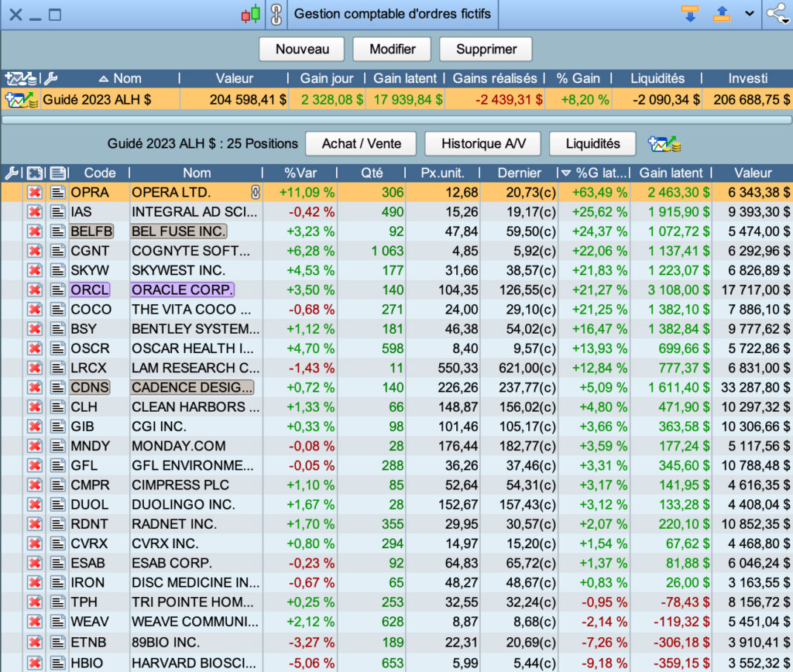Select the Guidé 2023 ALH $ account name
The height and width of the screenshot is (672, 793).
(x=97, y=100)
